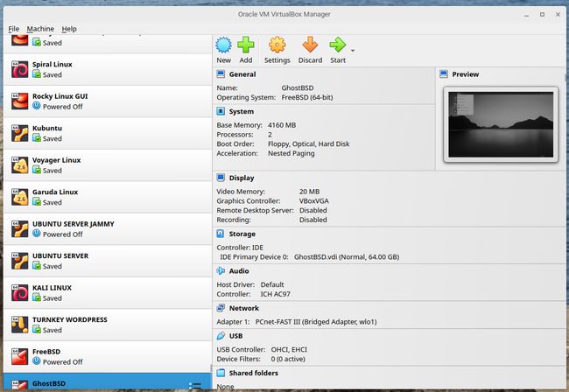This screenshot has height=392, width=569.
Task: Click the VBoxVGA graphics controller value
Action: point(314,201)
